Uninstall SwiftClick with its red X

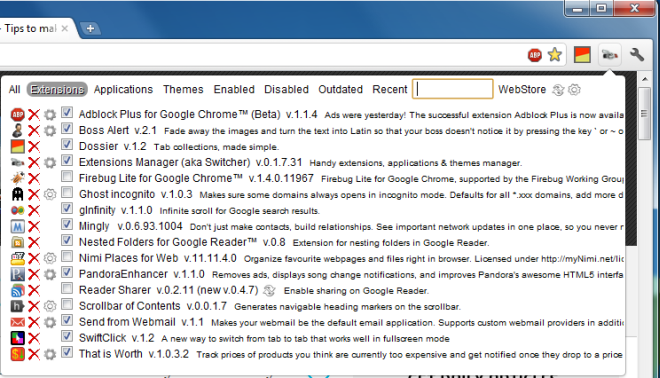tap(34, 338)
